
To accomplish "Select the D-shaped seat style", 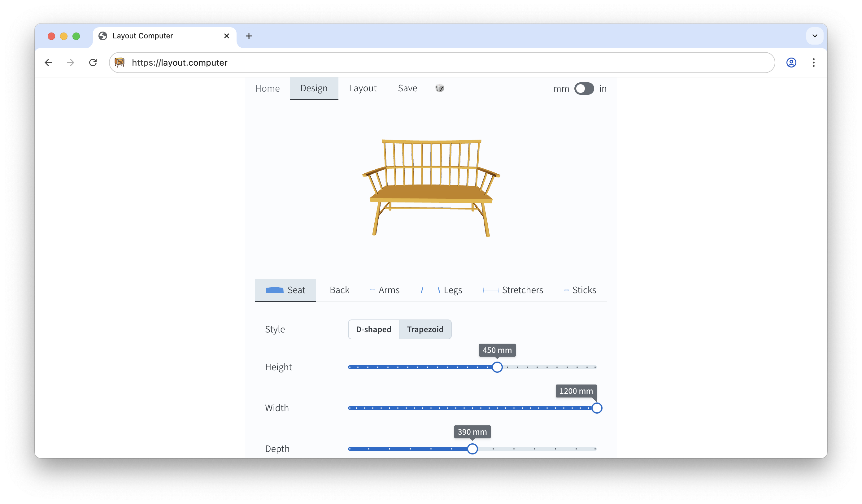I will coord(373,329).
